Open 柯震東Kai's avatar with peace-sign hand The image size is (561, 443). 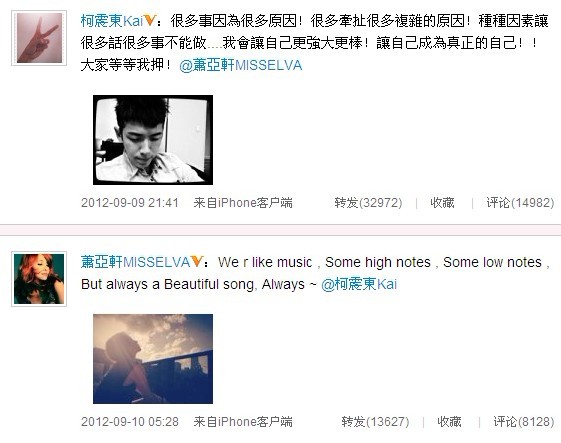pyautogui.click(x=39, y=38)
